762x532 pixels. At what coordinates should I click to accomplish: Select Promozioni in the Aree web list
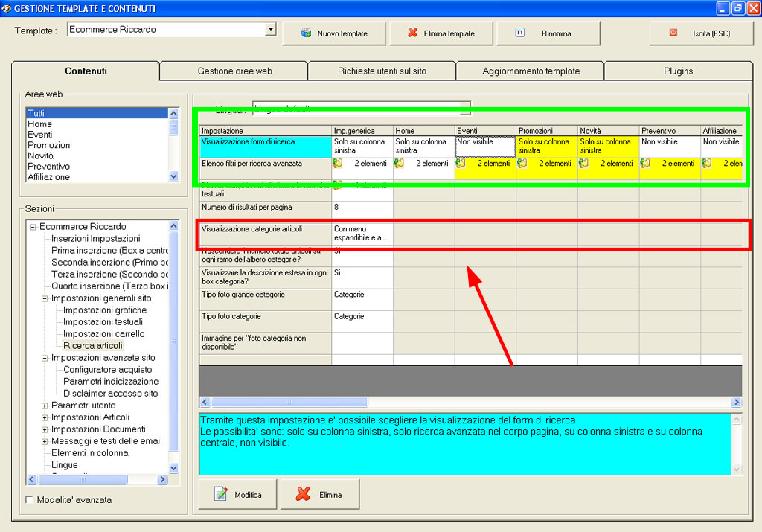[97, 145]
